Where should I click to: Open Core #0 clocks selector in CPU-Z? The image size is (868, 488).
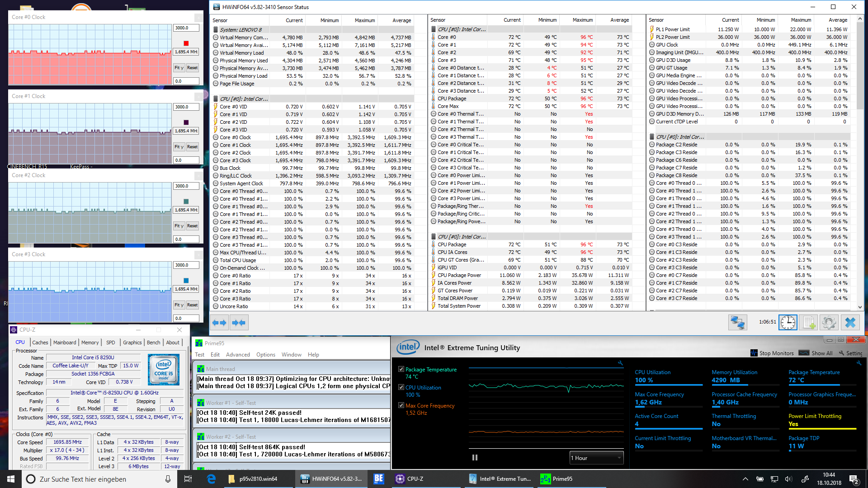34,434
